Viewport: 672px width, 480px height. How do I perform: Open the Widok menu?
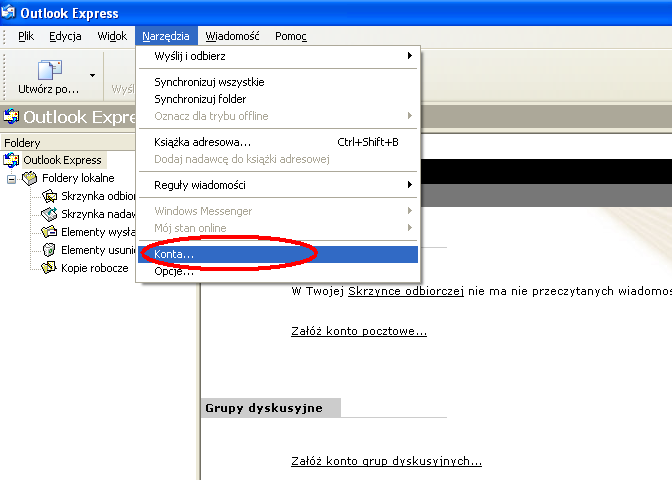click(112, 36)
